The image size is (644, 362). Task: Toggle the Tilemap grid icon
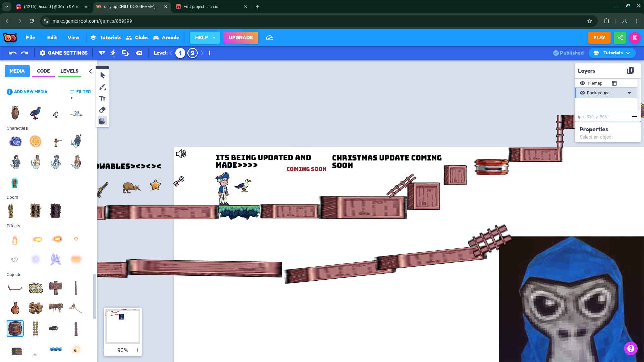[x=614, y=83]
